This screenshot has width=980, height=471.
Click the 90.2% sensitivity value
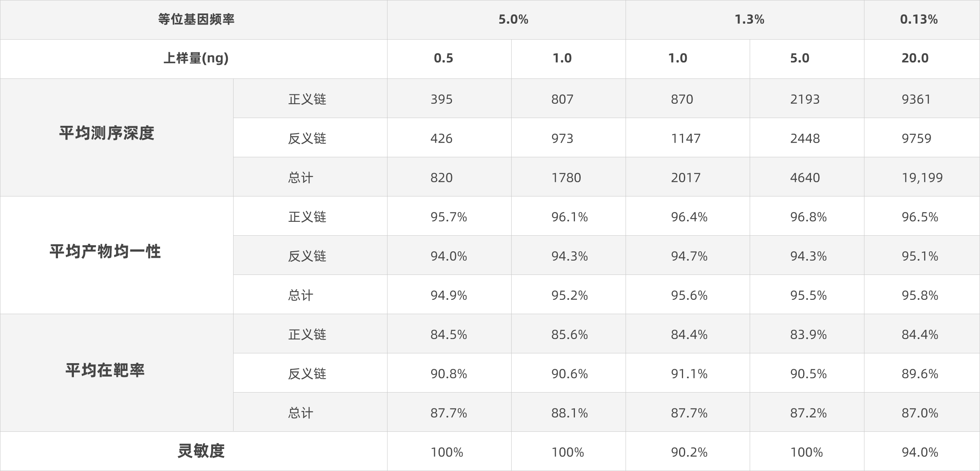(x=689, y=452)
